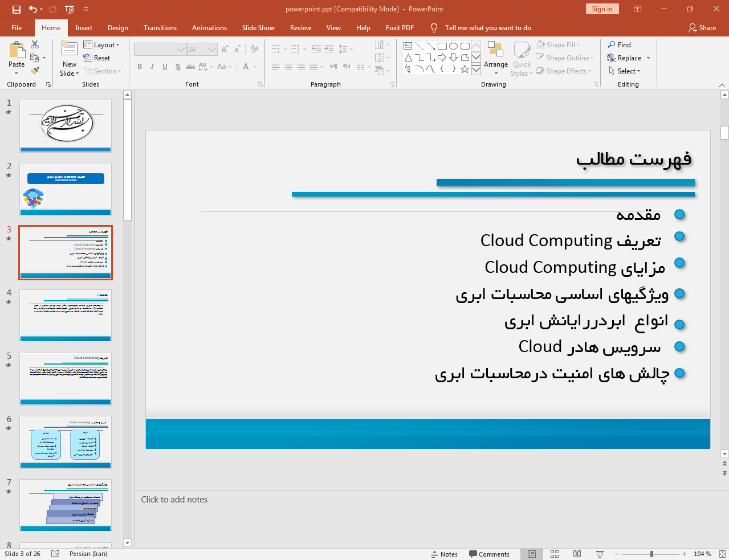This screenshot has height=560, width=729.
Task: Click the Sign in button
Action: (x=602, y=9)
